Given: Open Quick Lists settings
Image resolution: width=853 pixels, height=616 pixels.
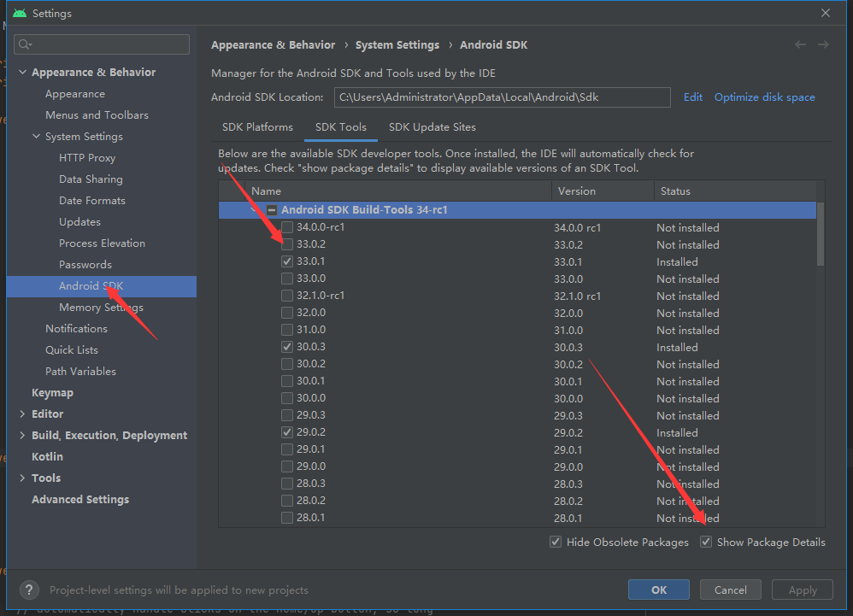Looking at the screenshot, I should [x=72, y=350].
